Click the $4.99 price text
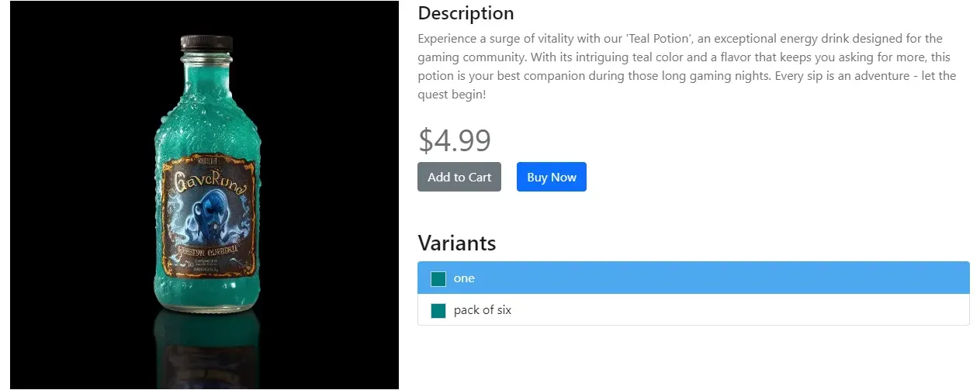 click(455, 140)
